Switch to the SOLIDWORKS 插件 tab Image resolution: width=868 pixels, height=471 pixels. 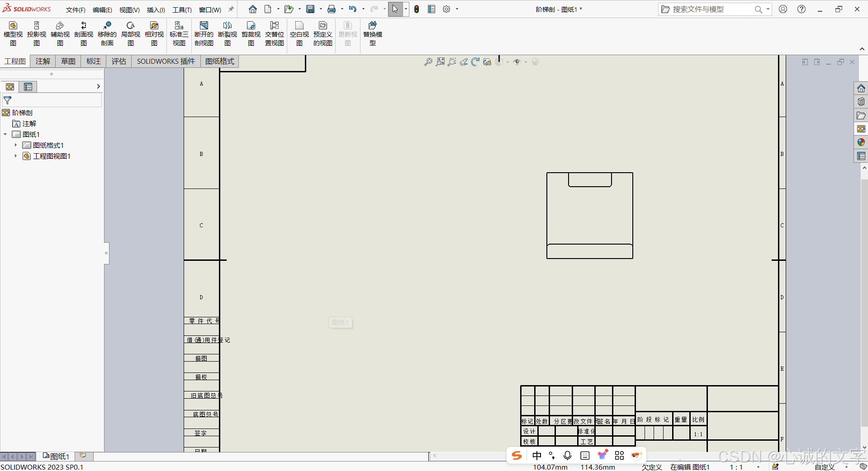[166, 61]
